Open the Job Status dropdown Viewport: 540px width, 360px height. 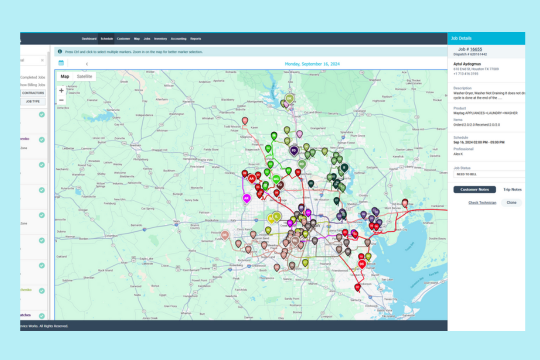(x=489, y=174)
